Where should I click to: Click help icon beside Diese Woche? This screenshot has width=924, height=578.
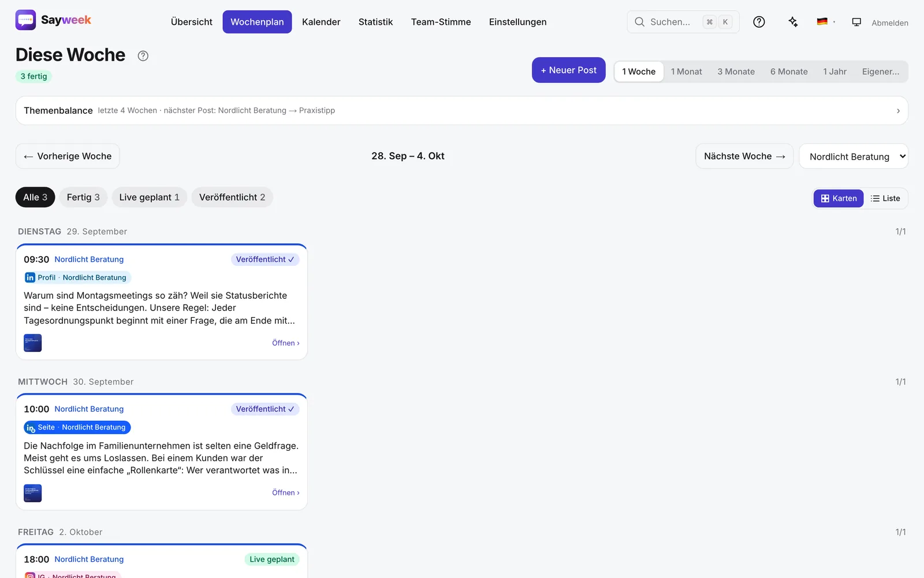tap(143, 55)
